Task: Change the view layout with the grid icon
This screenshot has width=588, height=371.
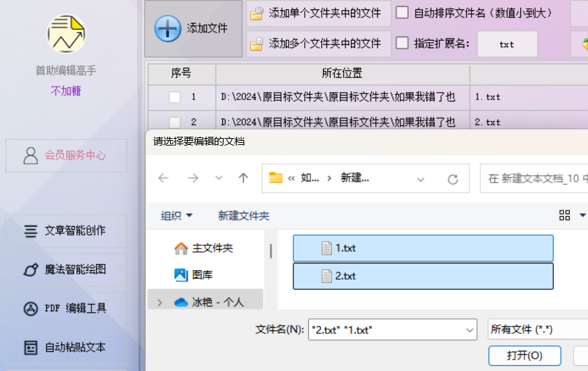Action: (564, 215)
